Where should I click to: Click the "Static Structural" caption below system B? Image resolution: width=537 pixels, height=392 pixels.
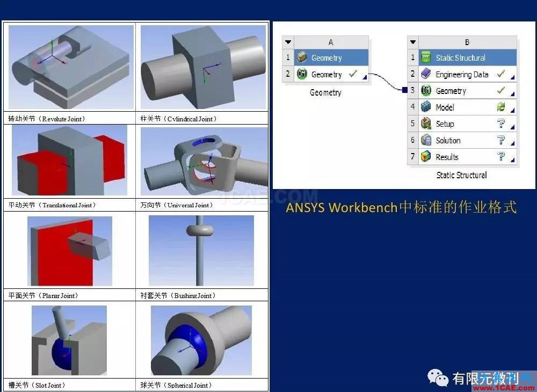click(x=461, y=175)
